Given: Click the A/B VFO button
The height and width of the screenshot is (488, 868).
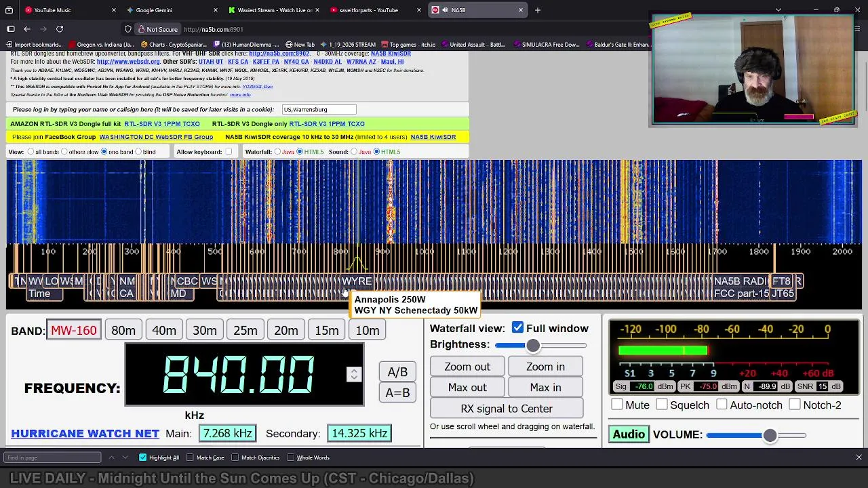Looking at the screenshot, I should click(397, 372).
